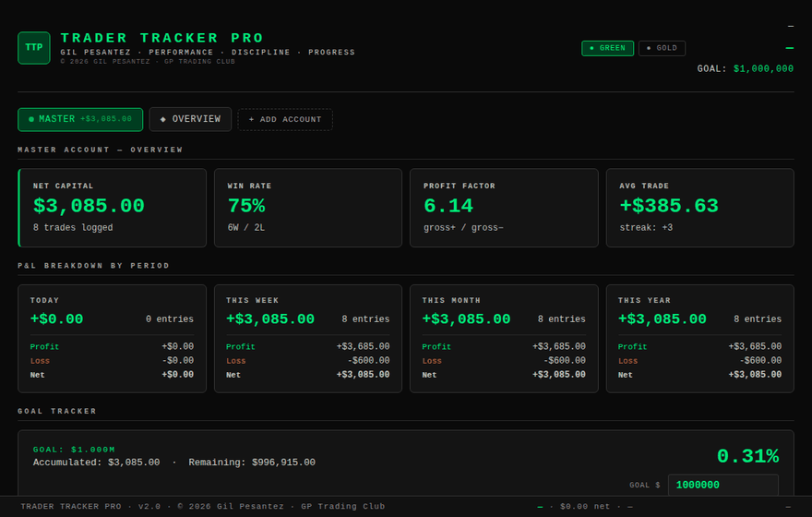Click the TTP logo icon
Screen dimensions: 812x517
coord(33,48)
